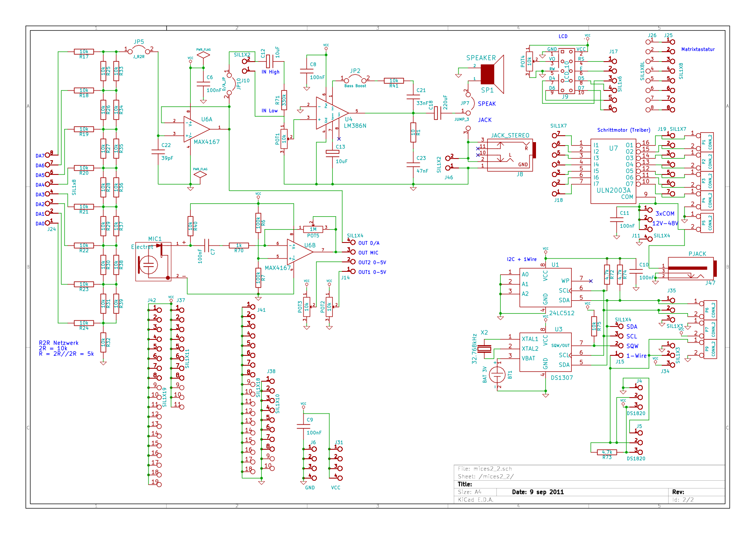756x535 pixels.
Task: Click the C11 100nF capacitor
Action: (617, 219)
